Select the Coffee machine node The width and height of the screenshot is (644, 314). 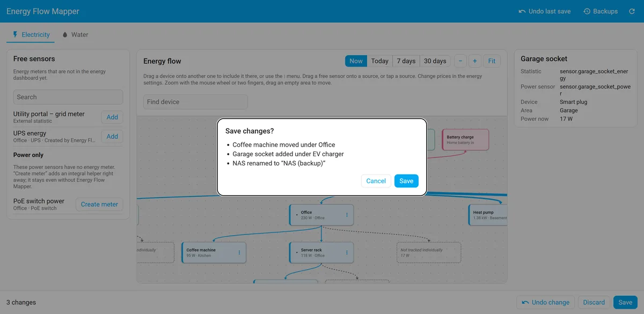click(x=214, y=252)
